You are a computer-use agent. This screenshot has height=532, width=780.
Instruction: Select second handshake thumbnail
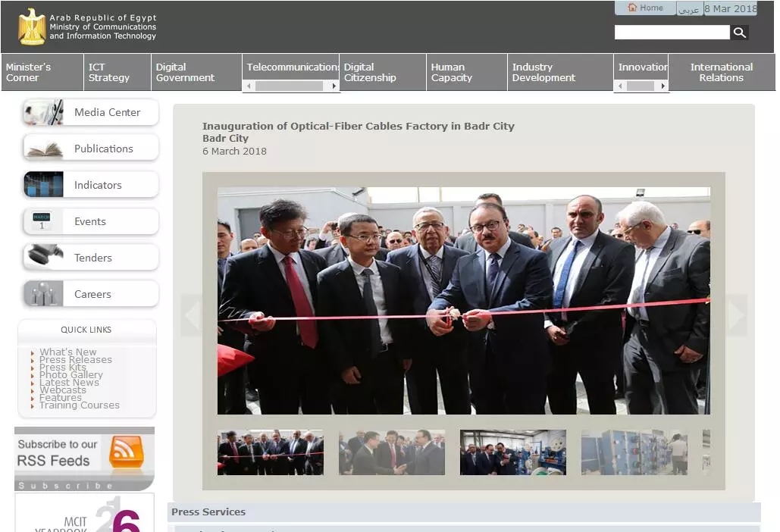392,452
